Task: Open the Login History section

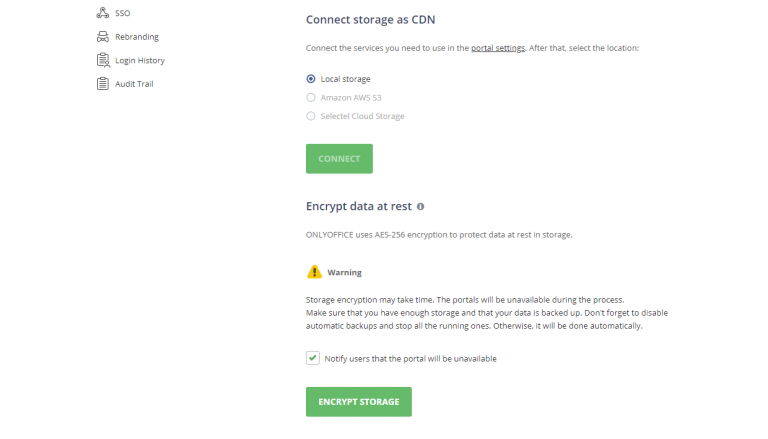Action: click(x=139, y=60)
